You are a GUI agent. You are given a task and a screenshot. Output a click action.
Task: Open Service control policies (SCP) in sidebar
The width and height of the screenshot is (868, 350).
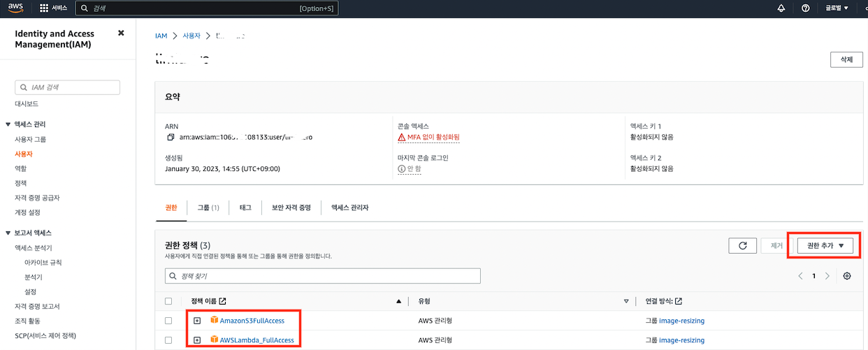(x=47, y=336)
